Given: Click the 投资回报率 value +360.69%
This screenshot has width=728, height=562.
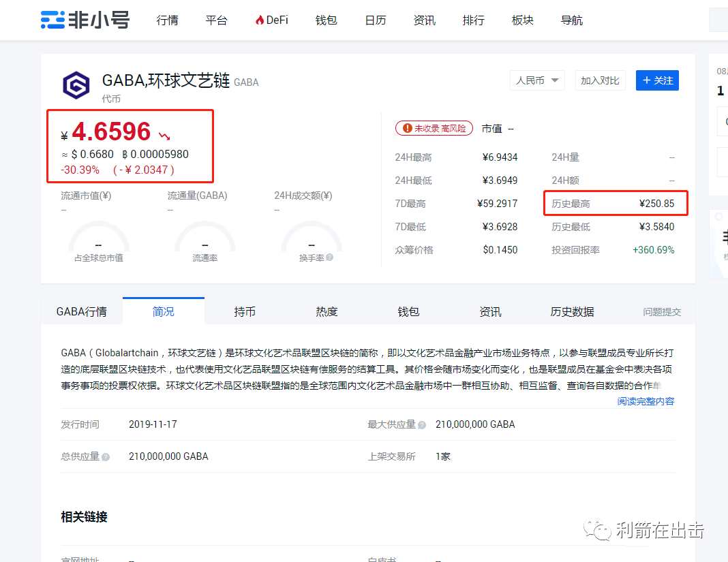Looking at the screenshot, I should (x=653, y=250).
